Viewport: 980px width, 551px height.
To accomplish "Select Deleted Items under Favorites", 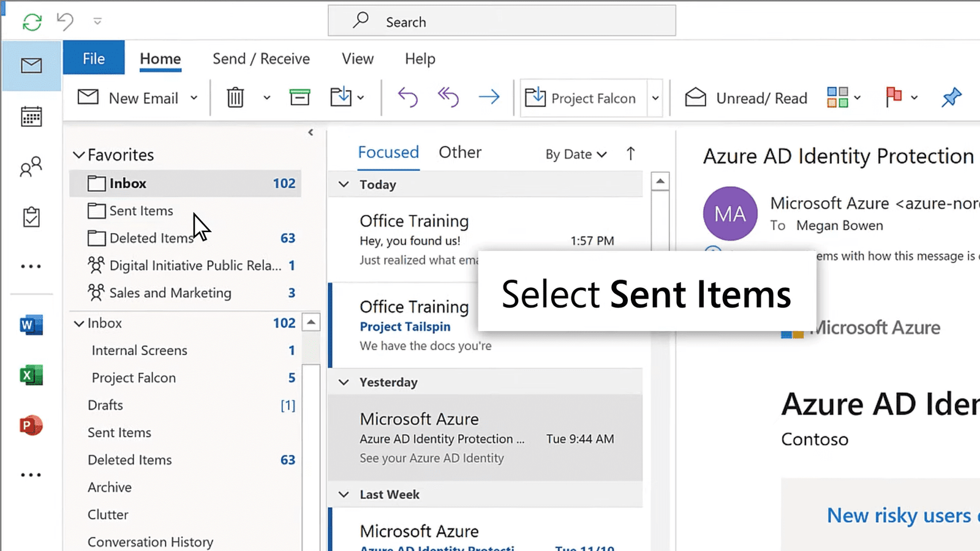I will 186,238.
